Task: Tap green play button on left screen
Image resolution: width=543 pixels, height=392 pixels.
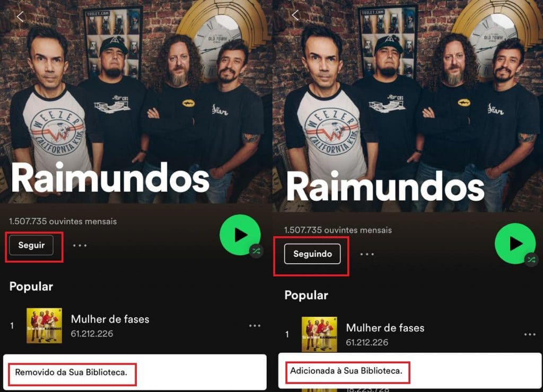Action: (240, 235)
